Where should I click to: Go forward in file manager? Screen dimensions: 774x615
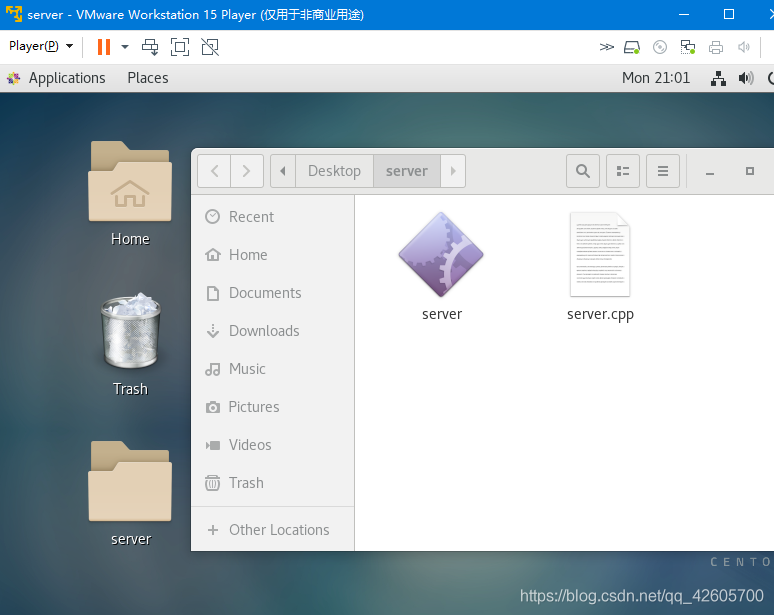coord(246,171)
